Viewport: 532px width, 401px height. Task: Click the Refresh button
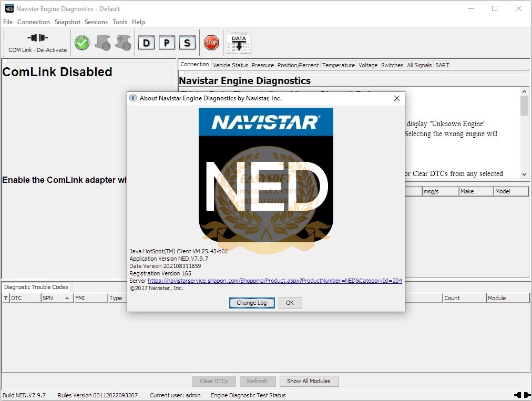coord(257,381)
